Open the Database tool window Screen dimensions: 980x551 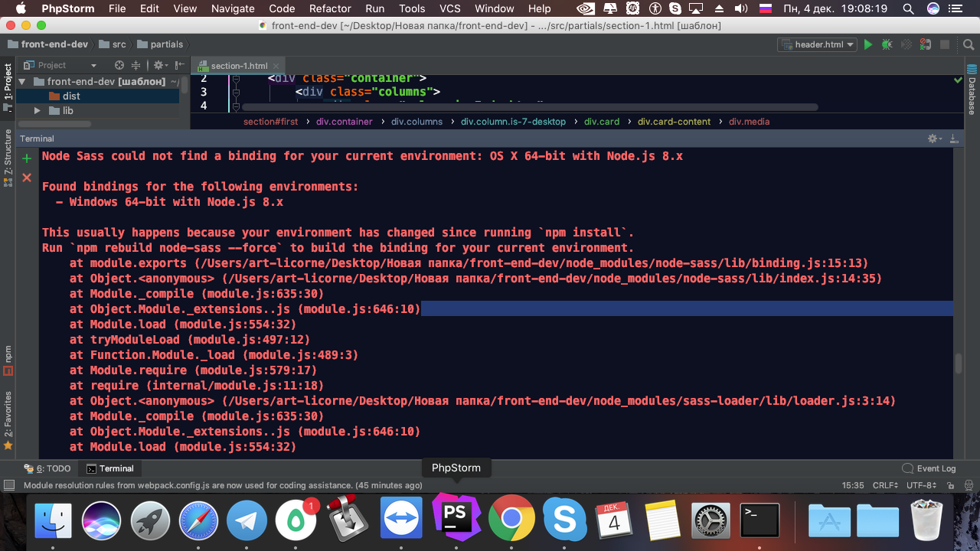pyautogui.click(x=972, y=90)
